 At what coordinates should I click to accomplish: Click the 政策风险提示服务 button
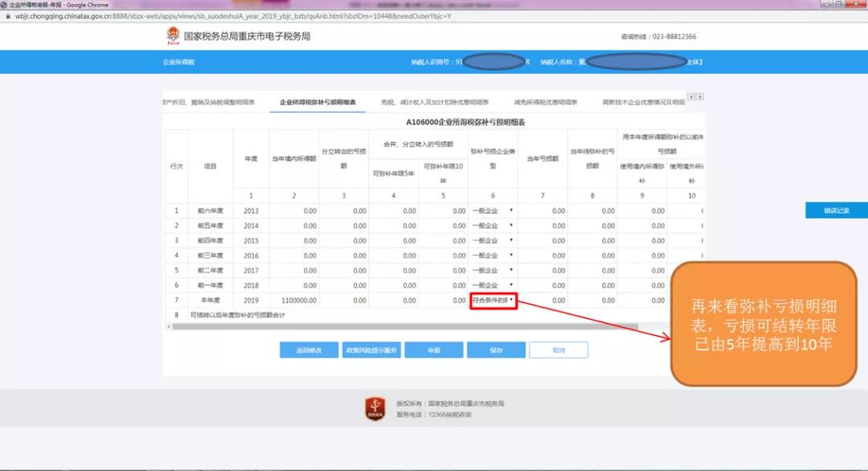(371, 350)
